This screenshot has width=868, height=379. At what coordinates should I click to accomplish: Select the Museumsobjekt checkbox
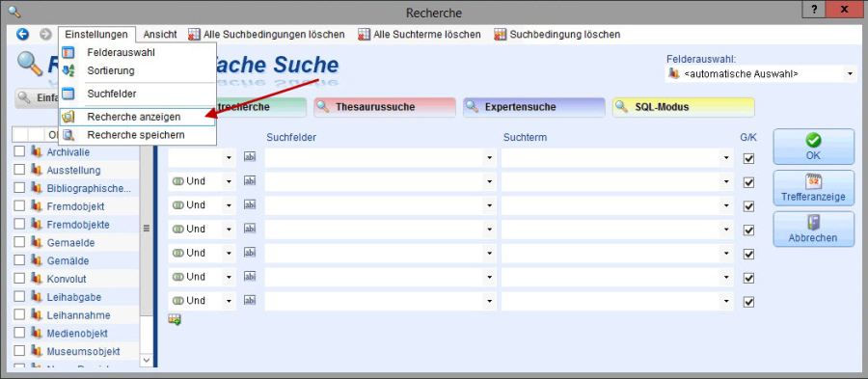(x=19, y=351)
